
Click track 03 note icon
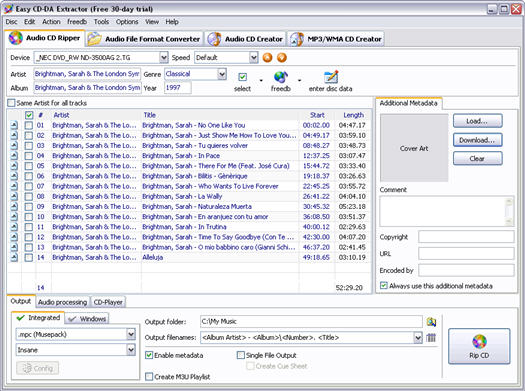(14, 146)
